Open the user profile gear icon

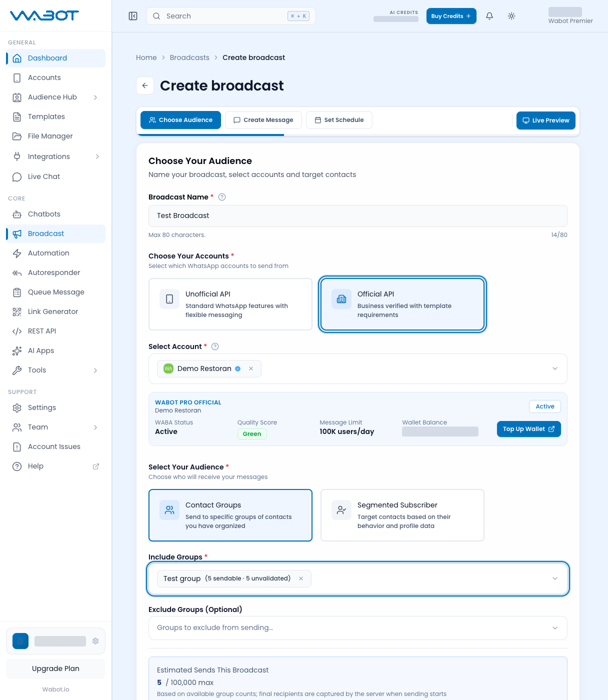pyautogui.click(x=95, y=641)
